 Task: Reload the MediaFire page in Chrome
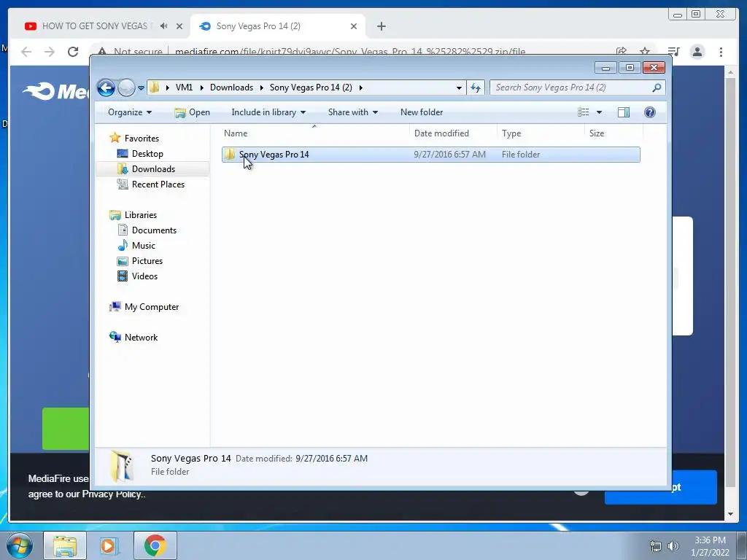point(73,52)
